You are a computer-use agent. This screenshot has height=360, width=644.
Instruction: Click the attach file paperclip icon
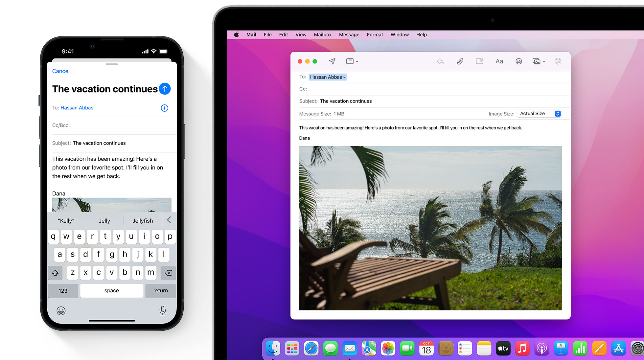[x=460, y=61]
